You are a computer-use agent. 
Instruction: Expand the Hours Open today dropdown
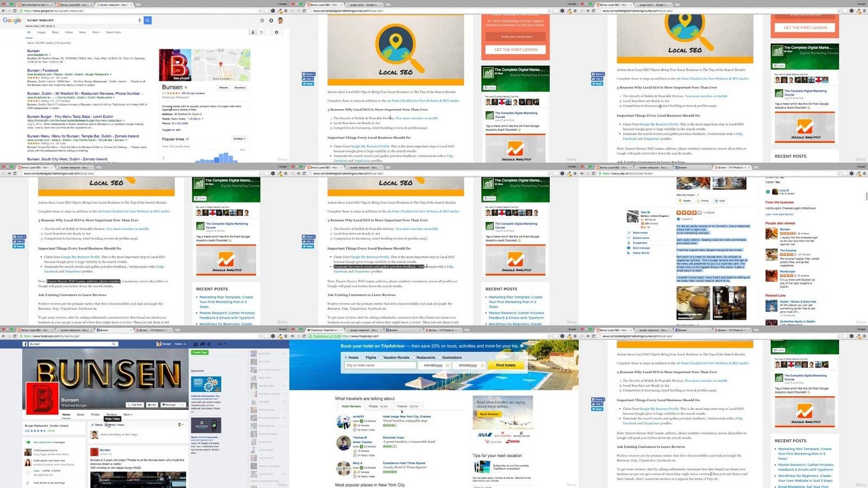(202, 119)
